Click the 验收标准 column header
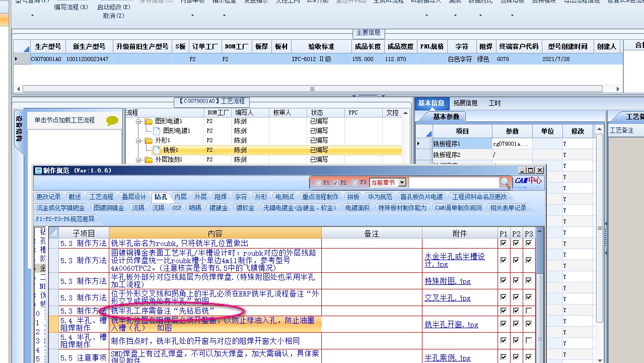This screenshot has width=644, height=363. coord(321,46)
